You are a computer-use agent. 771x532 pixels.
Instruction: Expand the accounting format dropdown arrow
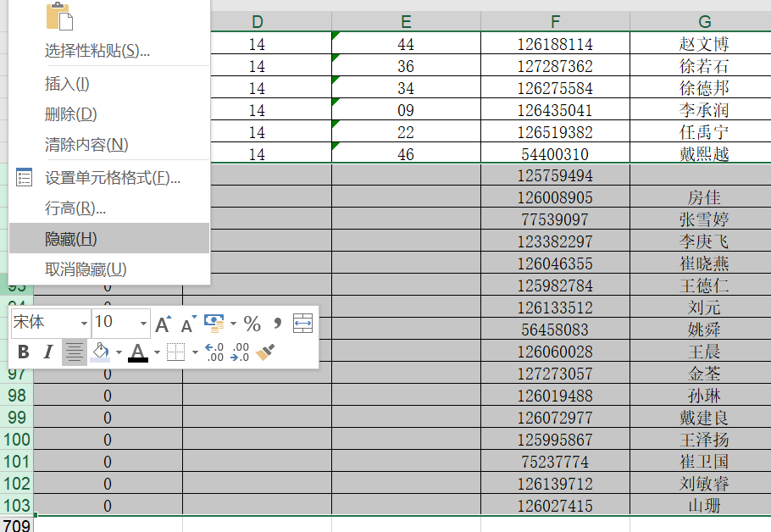pyautogui.click(x=233, y=324)
